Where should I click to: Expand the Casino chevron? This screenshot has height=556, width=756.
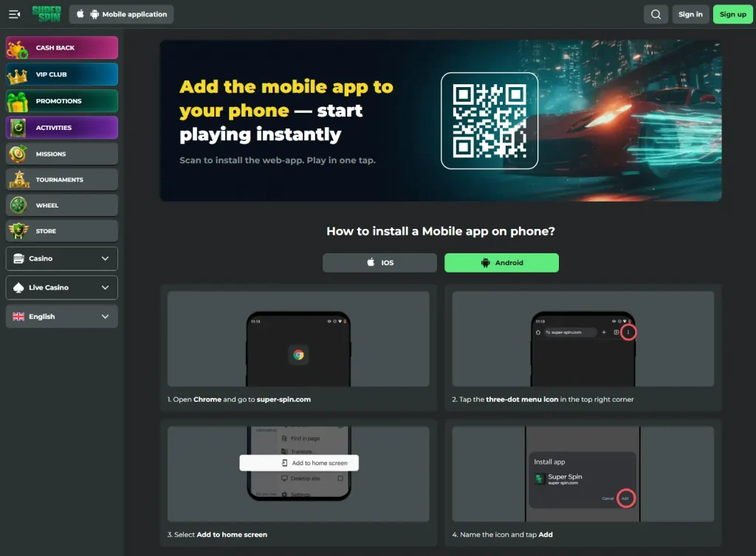click(x=105, y=258)
